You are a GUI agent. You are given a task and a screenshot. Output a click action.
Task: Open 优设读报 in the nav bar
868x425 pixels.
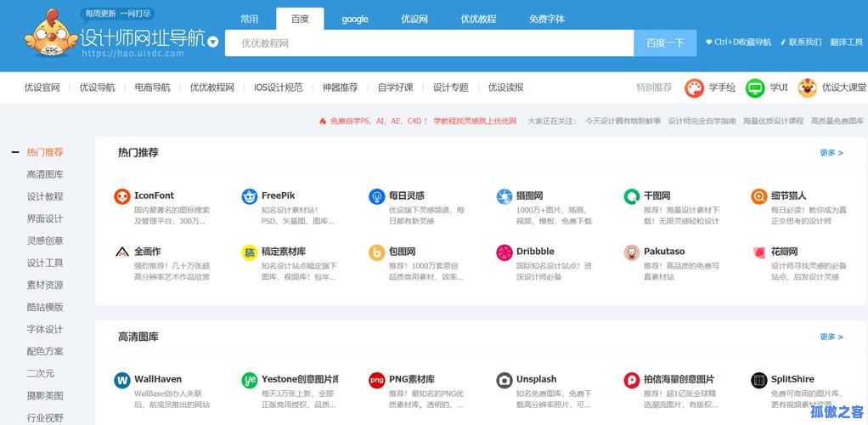click(x=506, y=88)
